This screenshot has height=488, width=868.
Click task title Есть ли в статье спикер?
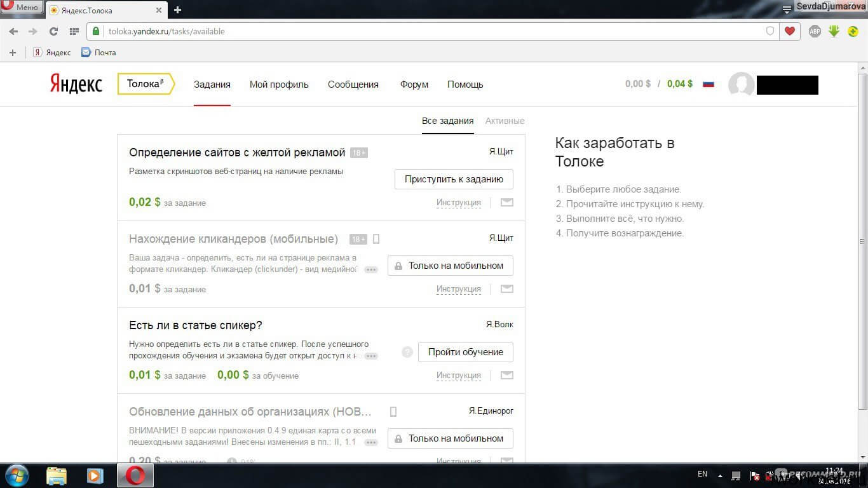coord(196,325)
